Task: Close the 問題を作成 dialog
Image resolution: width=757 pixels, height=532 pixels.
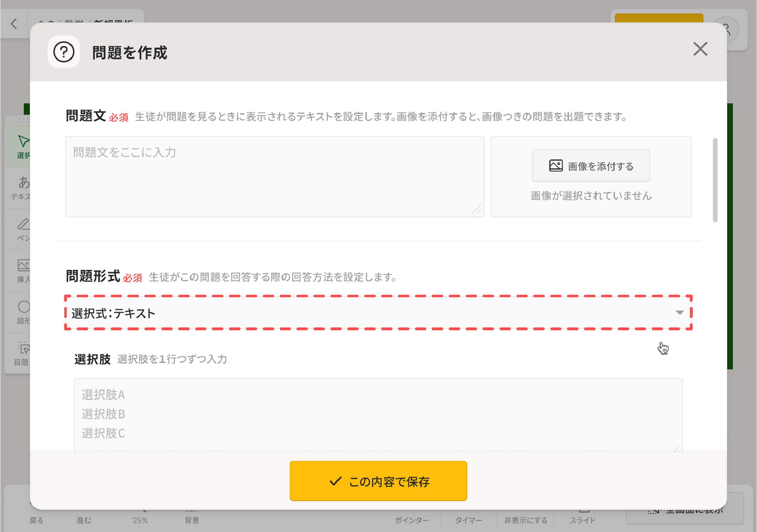Action: 700,49
